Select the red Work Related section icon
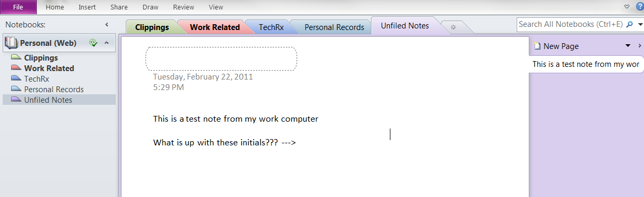Screen dimensions: 644x197 [x=16, y=68]
